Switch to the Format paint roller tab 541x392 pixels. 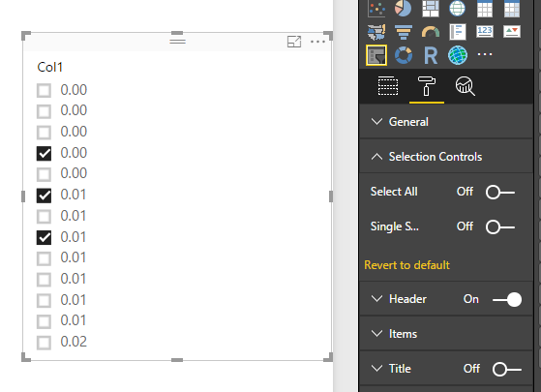[427, 86]
